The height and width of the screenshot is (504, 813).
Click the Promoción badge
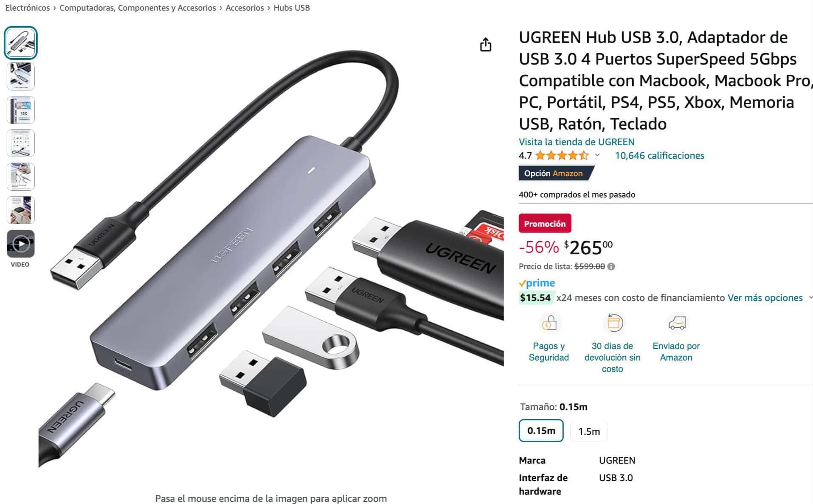[545, 223]
